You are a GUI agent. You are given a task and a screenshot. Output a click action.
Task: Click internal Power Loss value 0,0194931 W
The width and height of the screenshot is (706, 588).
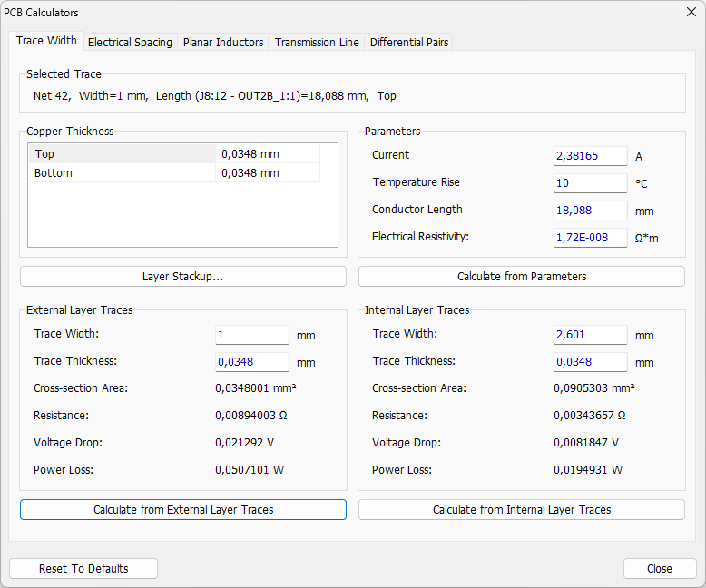[588, 470]
